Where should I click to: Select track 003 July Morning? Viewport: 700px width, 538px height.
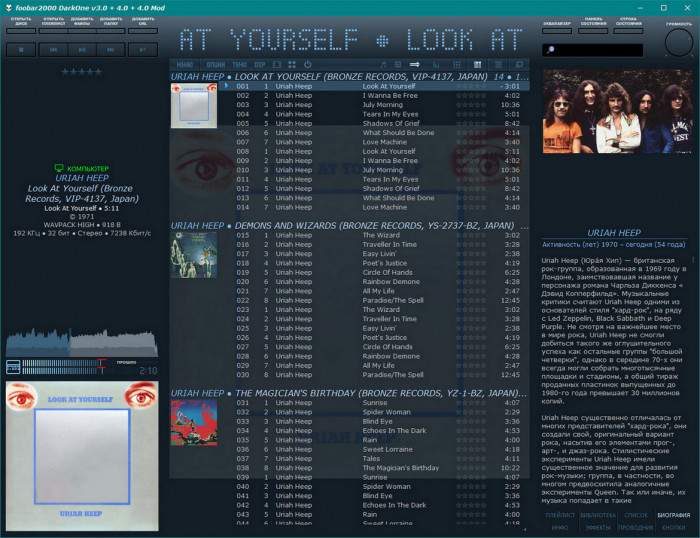374,104
